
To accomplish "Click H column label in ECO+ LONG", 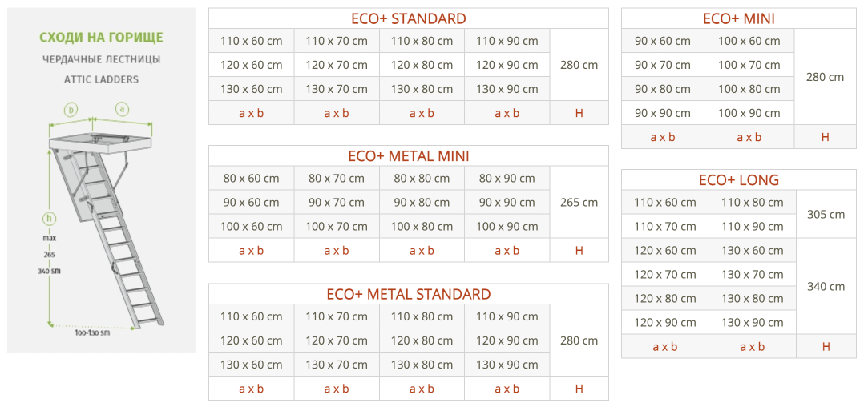I will (x=826, y=347).
